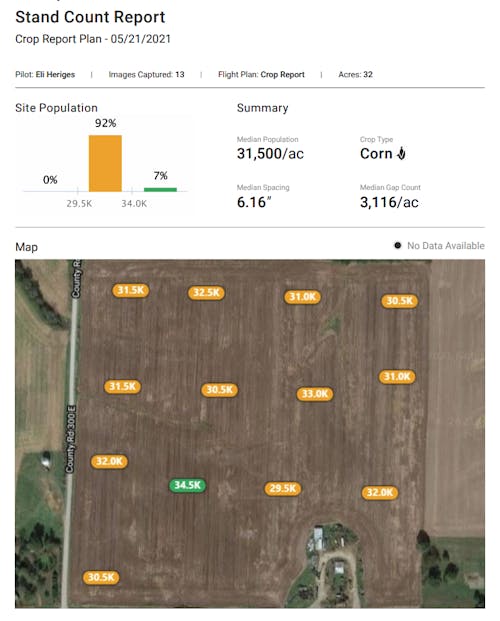Click the Stand Count Report title
The height and width of the screenshot is (621, 500).
90,17
